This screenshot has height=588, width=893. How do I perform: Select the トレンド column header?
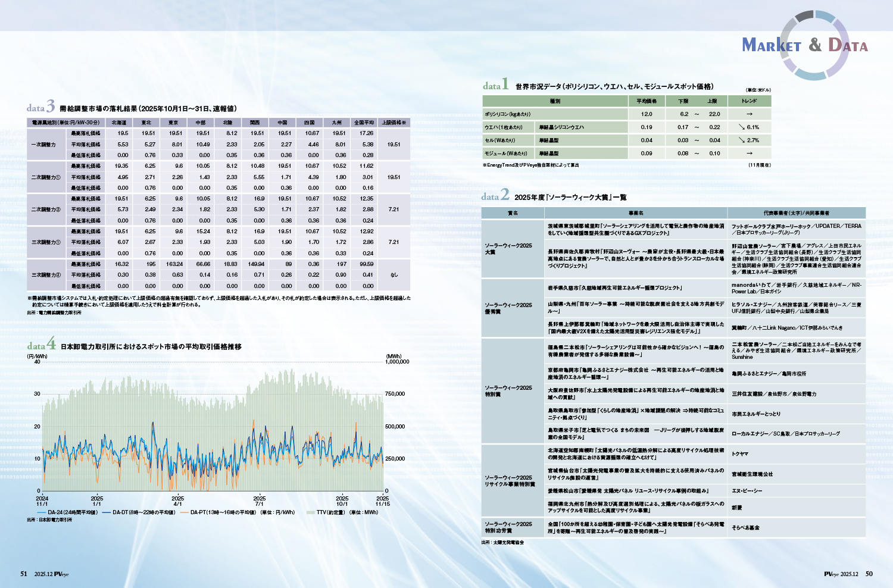pyautogui.click(x=749, y=101)
